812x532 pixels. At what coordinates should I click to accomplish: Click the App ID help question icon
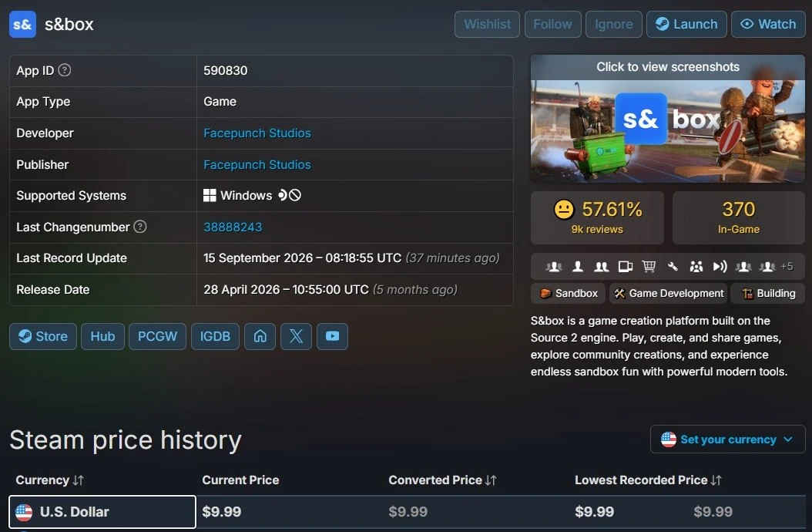(x=64, y=70)
